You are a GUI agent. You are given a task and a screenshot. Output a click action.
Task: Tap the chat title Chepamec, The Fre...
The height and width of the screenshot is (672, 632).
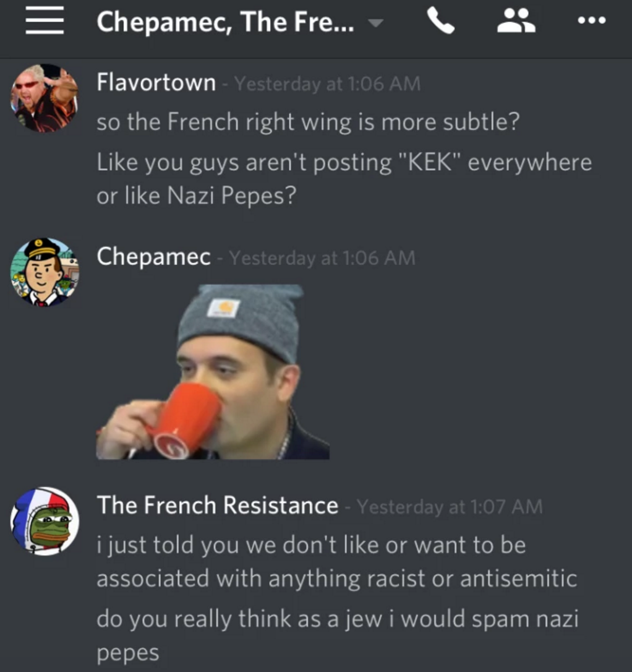[x=225, y=22]
